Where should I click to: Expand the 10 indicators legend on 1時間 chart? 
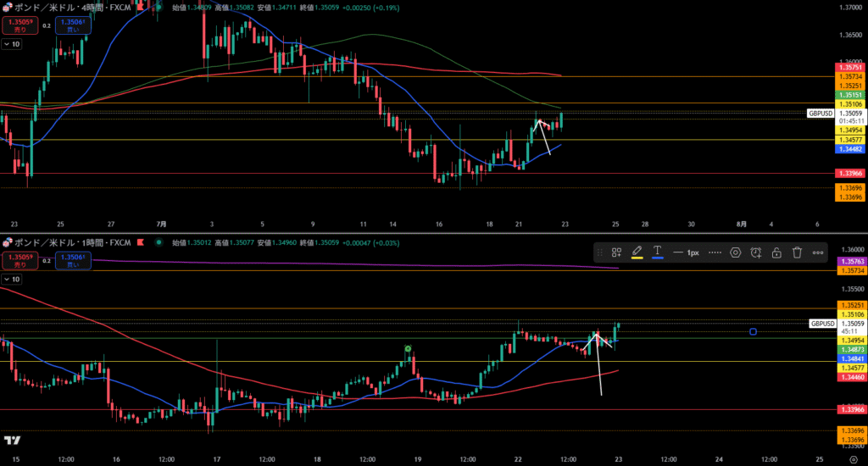point(12,280)
